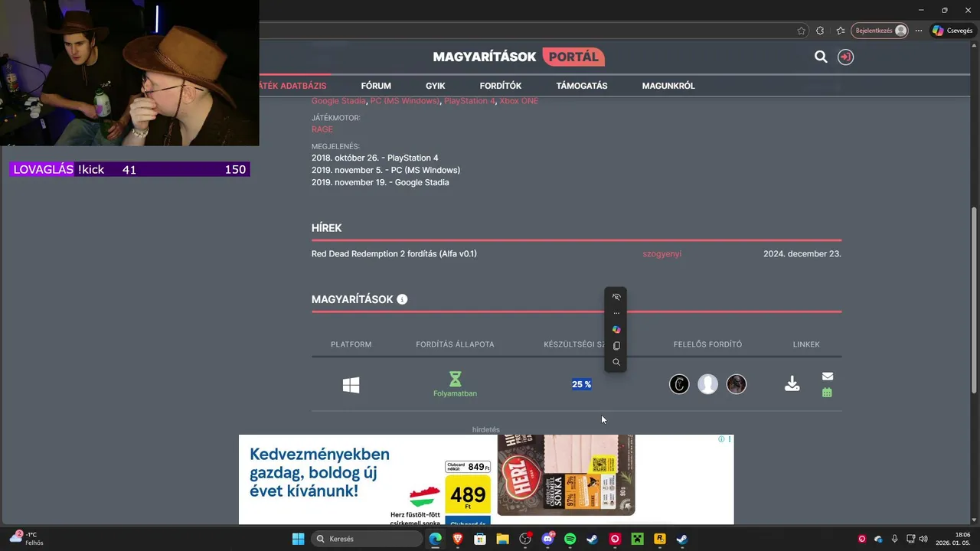Click the download icon in the Linkek column
Image resolution: width=980 pixels, height=551 pixels.
tap(792, 384)
